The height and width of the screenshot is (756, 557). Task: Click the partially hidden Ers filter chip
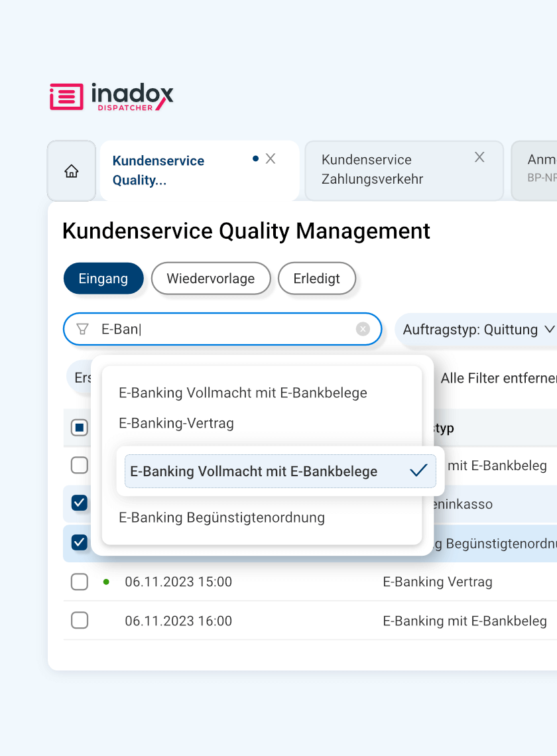point(80,377)
